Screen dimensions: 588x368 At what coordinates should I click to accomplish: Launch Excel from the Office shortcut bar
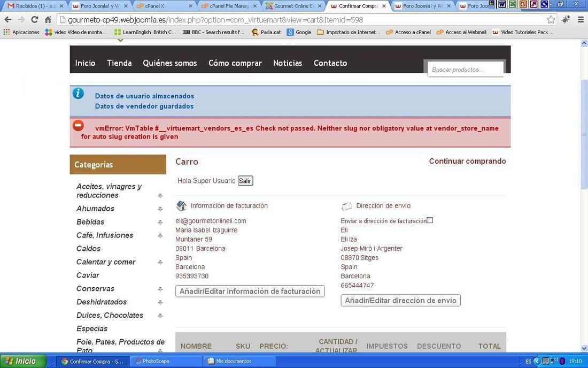[x=512, y=4]
